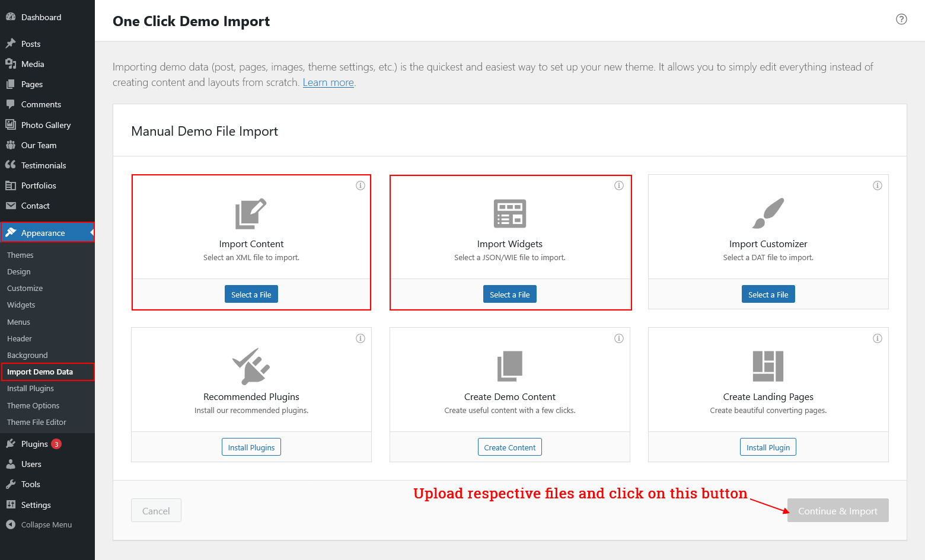This screenshot has height=560, width=925.
Task: Click the help question mark icon
Action: tap(901, 19)
